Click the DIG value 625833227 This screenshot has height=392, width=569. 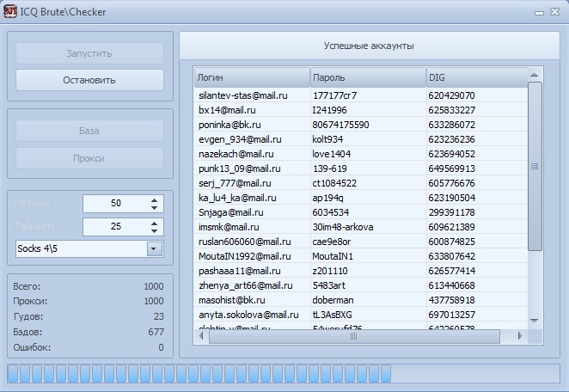(451, 110)
